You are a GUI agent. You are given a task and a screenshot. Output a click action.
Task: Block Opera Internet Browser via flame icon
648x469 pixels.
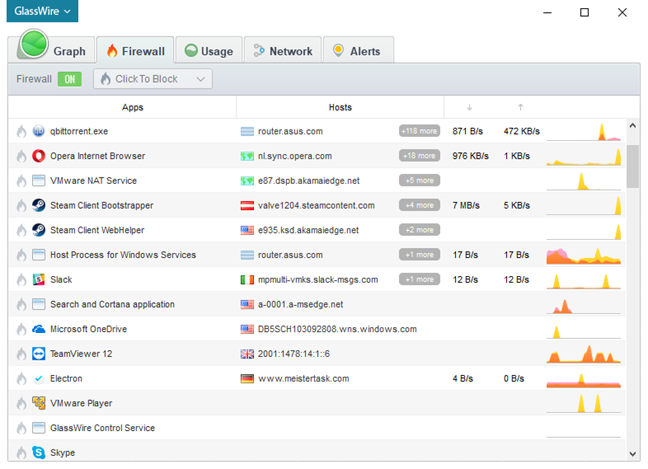(x=21, y=156)
